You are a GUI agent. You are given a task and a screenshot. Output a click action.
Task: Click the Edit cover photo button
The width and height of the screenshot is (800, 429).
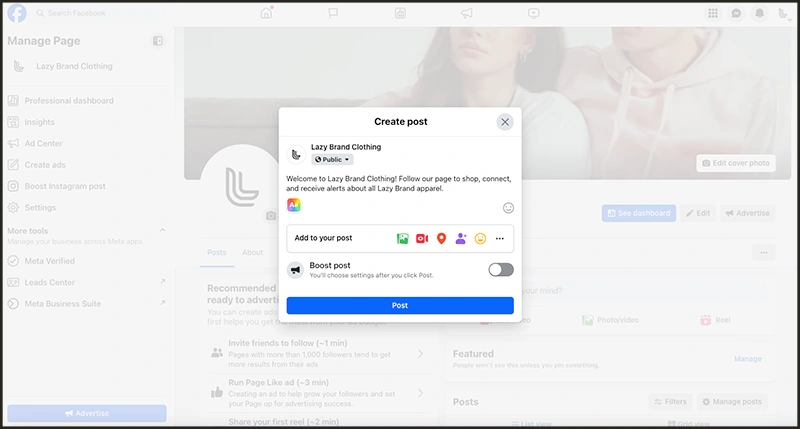[x=736, y=163]
